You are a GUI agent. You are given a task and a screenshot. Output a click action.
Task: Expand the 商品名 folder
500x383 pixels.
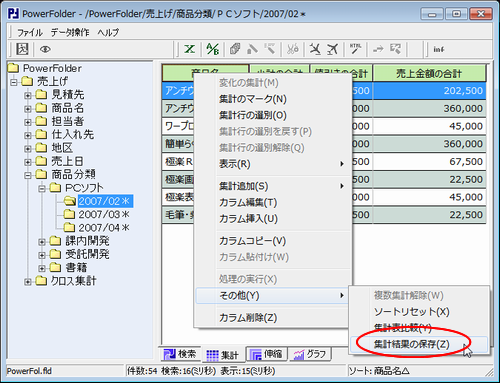(28, 109)
